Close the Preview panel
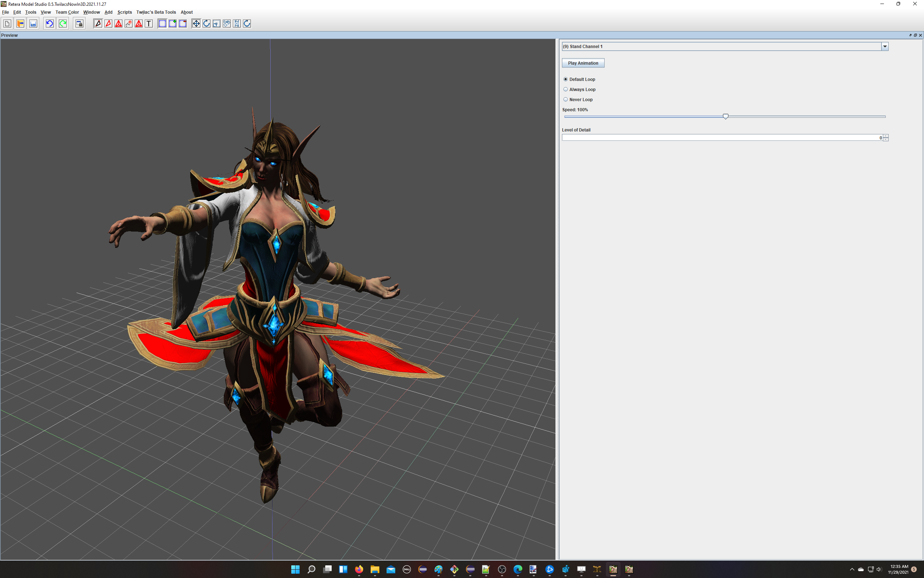 (x=920, y=35)
